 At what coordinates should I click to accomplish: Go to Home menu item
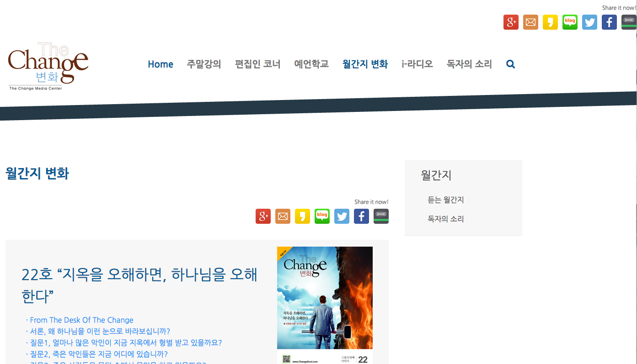click(x=161, y=64)
